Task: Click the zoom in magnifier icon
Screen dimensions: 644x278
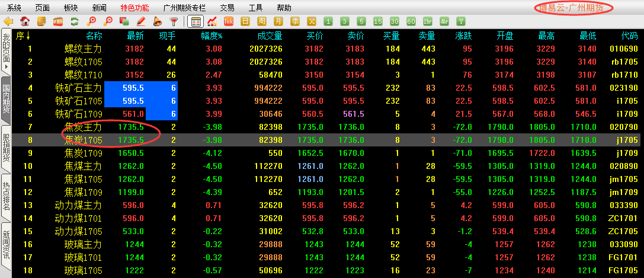Action: click(x=92, y=21)
